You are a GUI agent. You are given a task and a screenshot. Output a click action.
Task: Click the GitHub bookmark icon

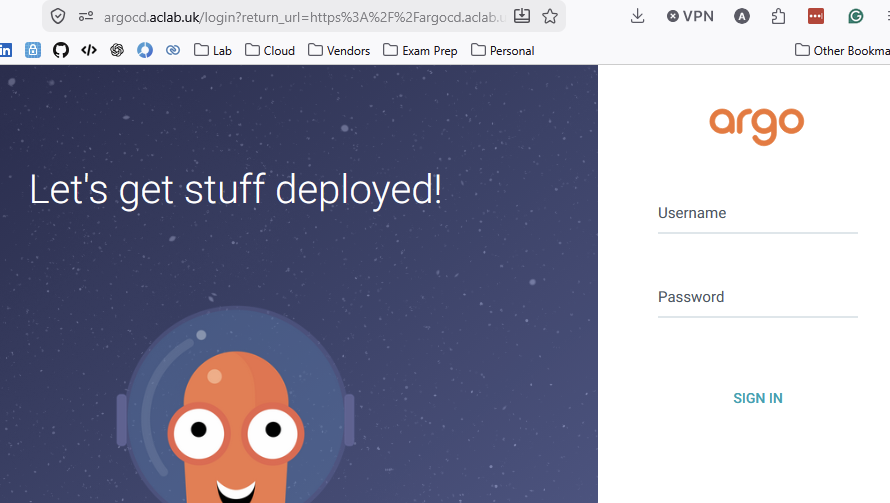(61, 50)
